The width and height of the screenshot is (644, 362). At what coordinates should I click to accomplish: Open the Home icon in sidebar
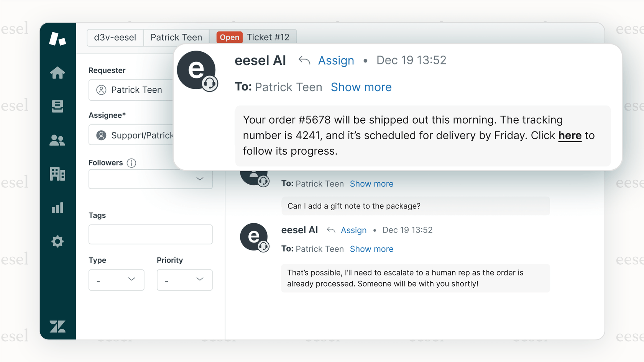click(x=58, y=73)
